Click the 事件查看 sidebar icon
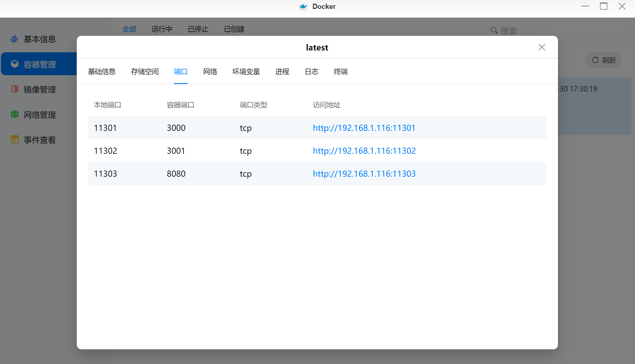Viewport: 635px width, 364px height. click(14, 140)
